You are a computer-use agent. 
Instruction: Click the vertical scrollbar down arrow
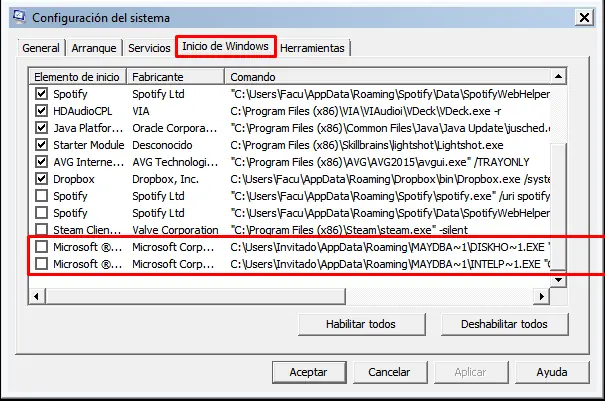(558, 280)
